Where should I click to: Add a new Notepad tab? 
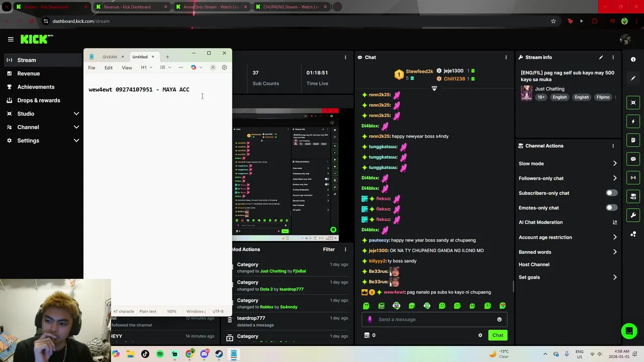(168, 57)
